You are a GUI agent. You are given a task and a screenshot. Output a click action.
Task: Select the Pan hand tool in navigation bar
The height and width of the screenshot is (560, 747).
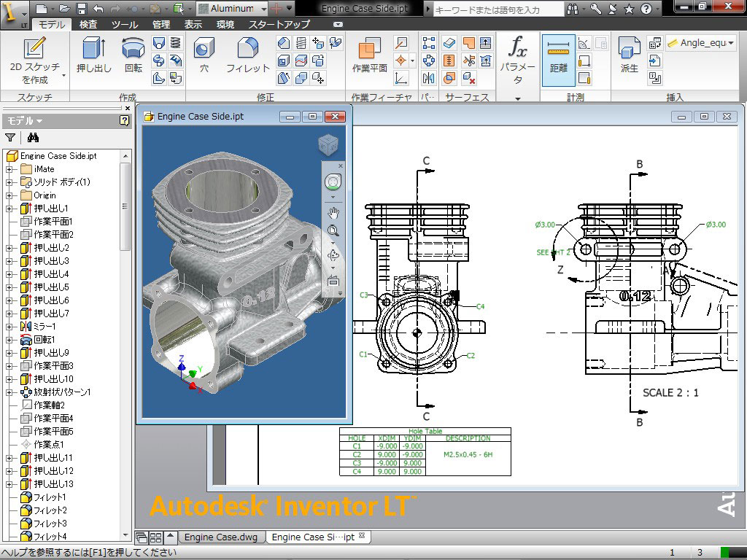(x=334, y=213)
